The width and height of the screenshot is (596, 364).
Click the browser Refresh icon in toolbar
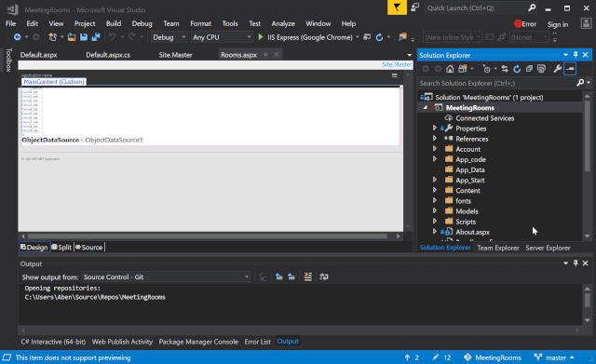pyautogui.click(x=379, y=37)
